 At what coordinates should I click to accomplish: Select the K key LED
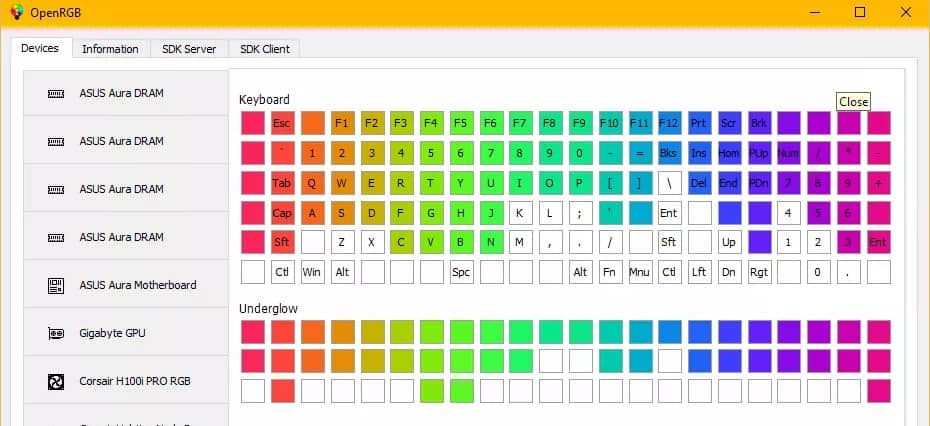[521, 212]
